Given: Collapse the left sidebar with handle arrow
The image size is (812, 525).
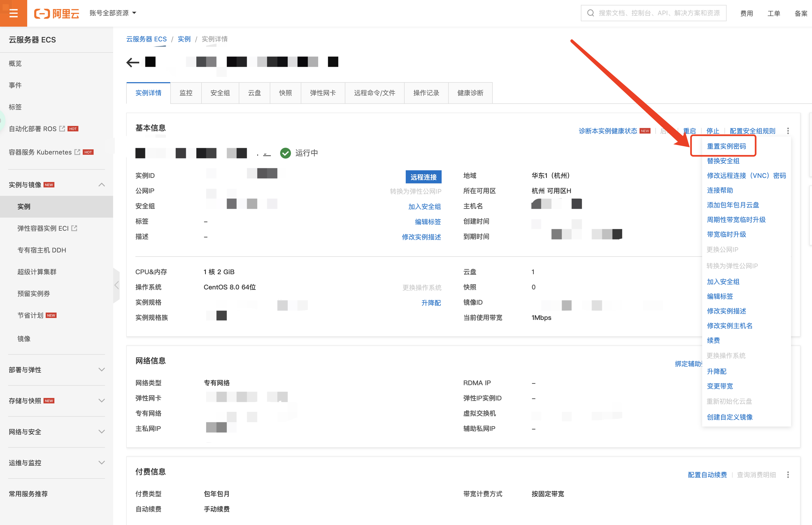Looking at the screenshot, I should point(117,285).
